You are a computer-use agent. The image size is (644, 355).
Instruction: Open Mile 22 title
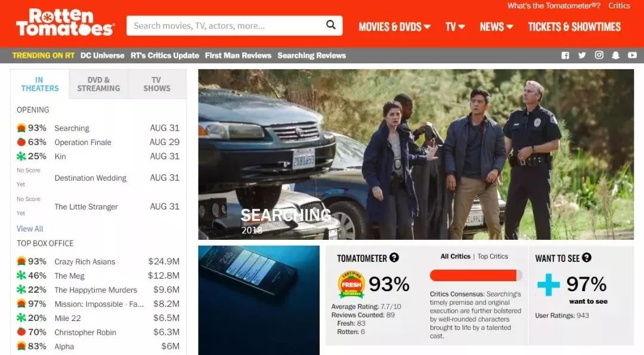[x=67, y=318]
